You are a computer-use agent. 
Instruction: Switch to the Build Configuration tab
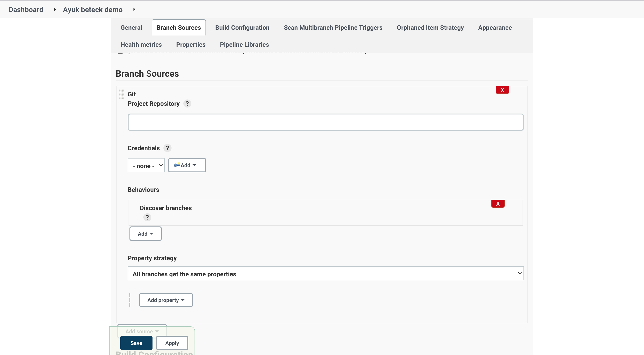click(x=242, y=27)
